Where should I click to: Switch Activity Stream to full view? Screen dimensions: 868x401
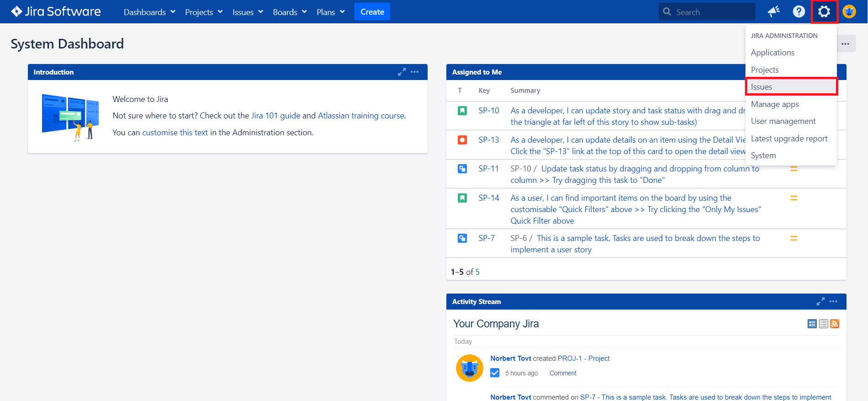[x=812, y=324]
